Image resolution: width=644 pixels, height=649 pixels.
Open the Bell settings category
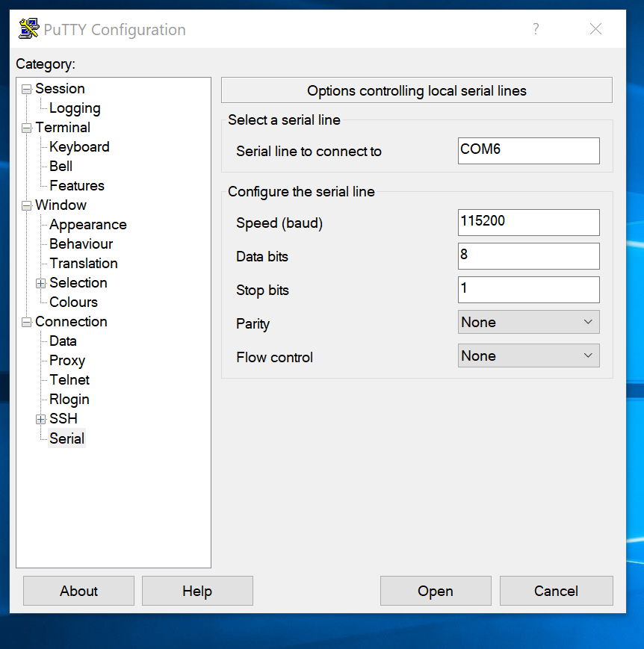(61, 167)
